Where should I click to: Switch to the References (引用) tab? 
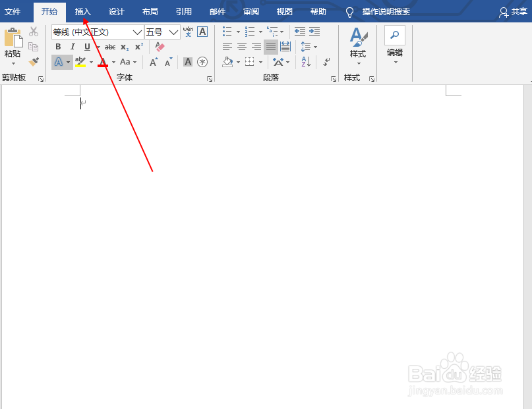pyautogui.click(x=183, y=12)
